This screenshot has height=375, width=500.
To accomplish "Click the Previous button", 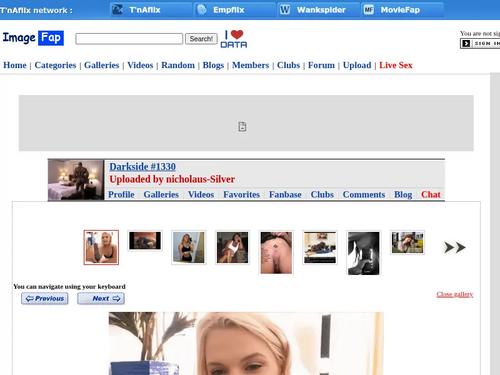I will [45, 298].
